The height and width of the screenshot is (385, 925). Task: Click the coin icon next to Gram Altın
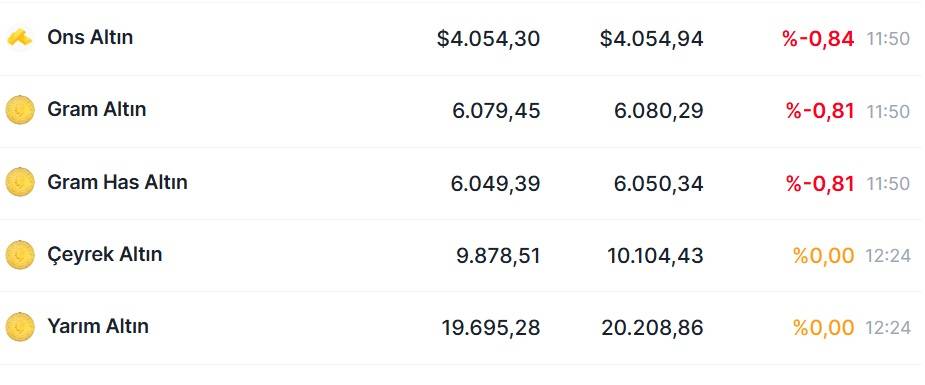tap(20, 110)
